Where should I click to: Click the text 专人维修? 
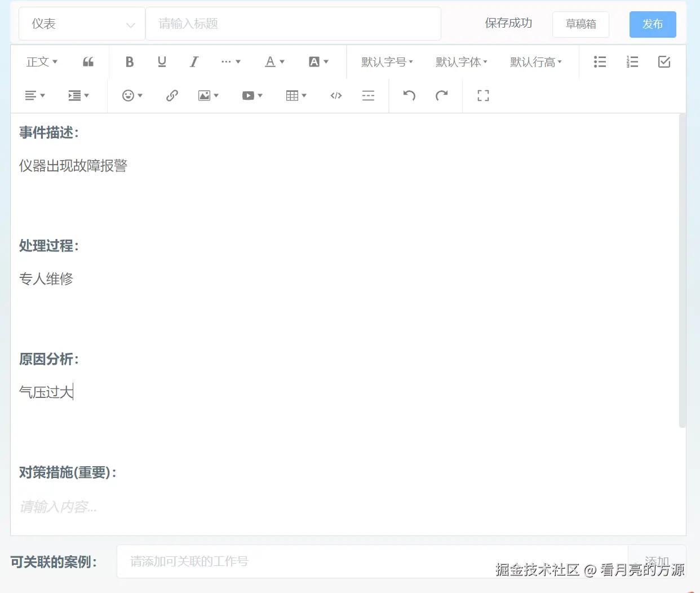click(x=46, y=278)
